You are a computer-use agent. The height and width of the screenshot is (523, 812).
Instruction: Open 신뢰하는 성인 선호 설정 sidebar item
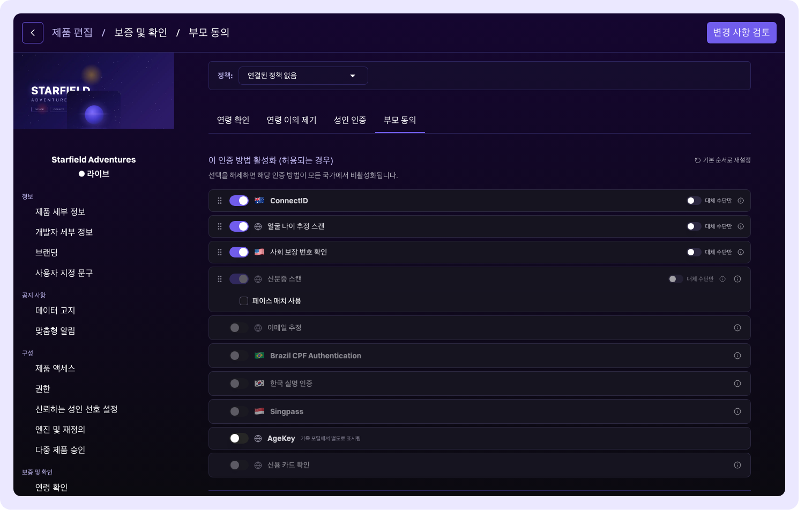pos(77,409)
